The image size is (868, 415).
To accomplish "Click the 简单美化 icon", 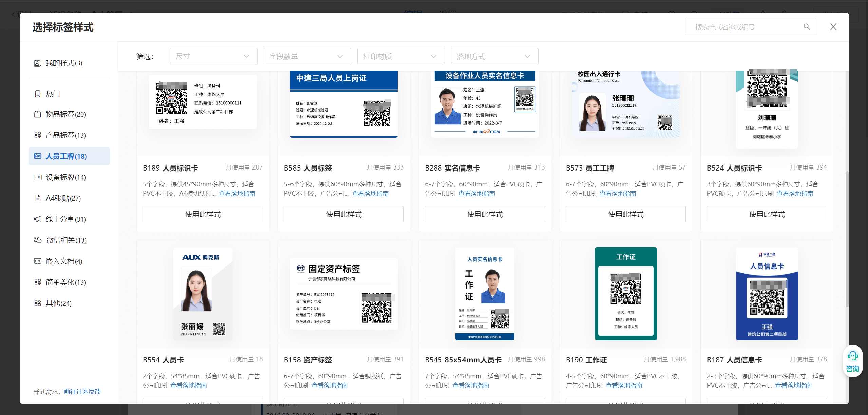I will coord(37,282).
